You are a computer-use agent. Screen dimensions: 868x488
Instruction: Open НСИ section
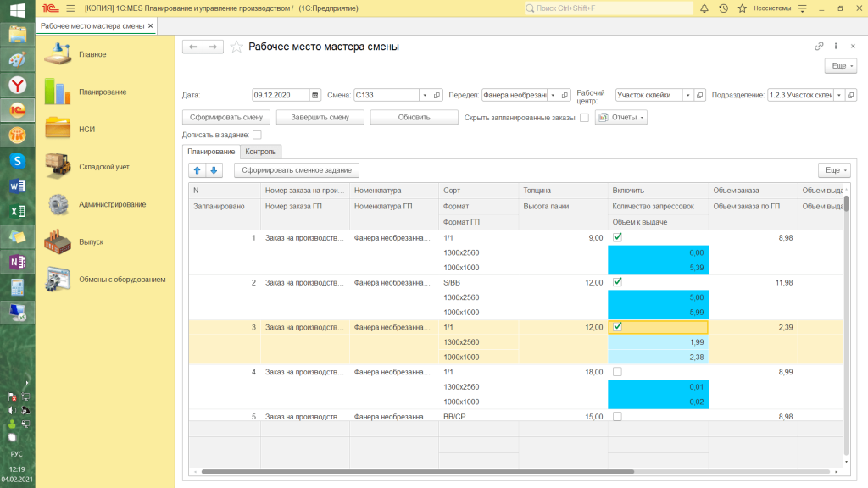pos(87,130)
